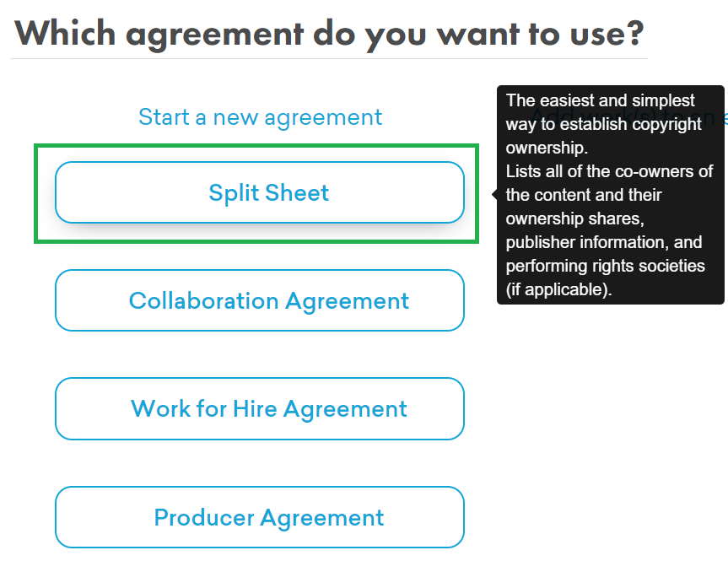Click the 'Work for Hire' text label
728x561 pixels.
click(203, 409)
